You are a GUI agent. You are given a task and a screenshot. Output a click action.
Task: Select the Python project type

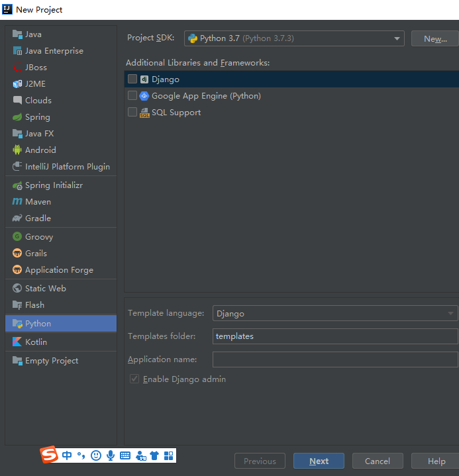point(61,324)
